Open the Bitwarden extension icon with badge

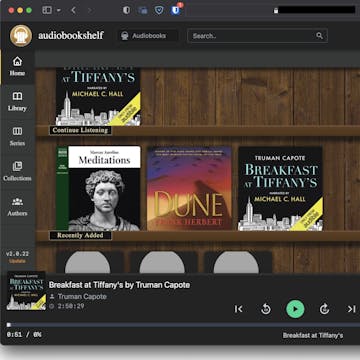(176, 10)
